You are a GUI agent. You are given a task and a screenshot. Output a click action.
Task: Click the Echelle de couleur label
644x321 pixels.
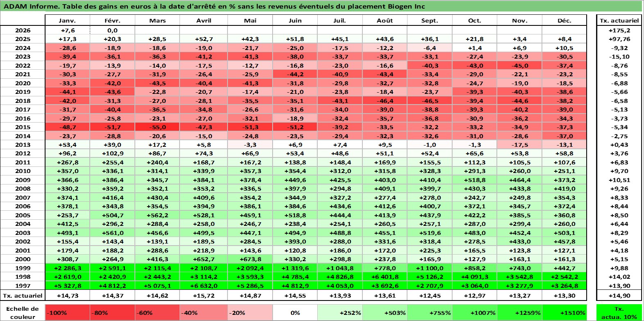(x=23, y=312)
